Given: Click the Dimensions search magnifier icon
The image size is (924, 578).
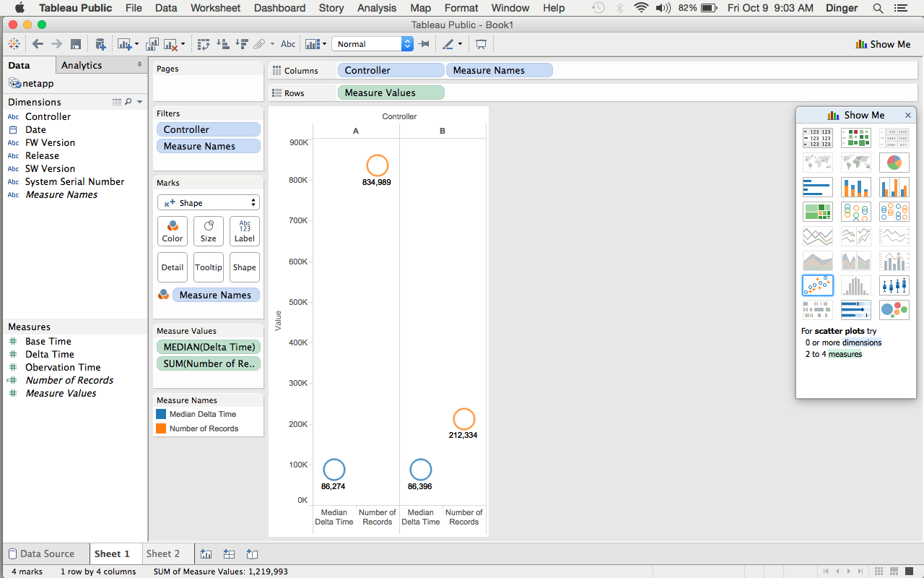Looking at the screenshot, I should click(128, 102).
